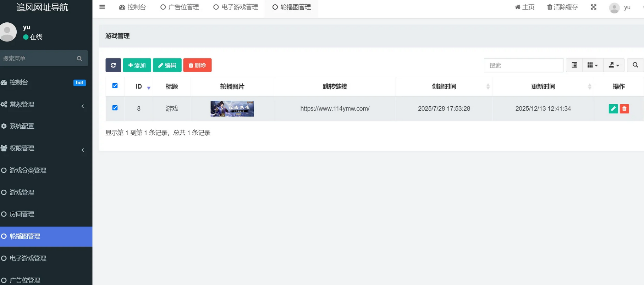Sort by 创建时间 column arrows
This screenshot has width=644, height=285.
tap(488, 86)
